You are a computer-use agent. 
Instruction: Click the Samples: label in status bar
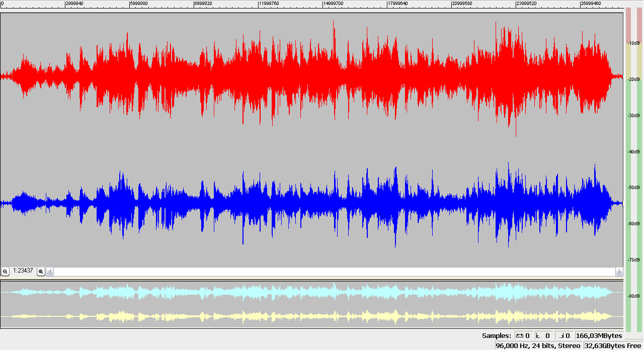[x=496, y=335]
